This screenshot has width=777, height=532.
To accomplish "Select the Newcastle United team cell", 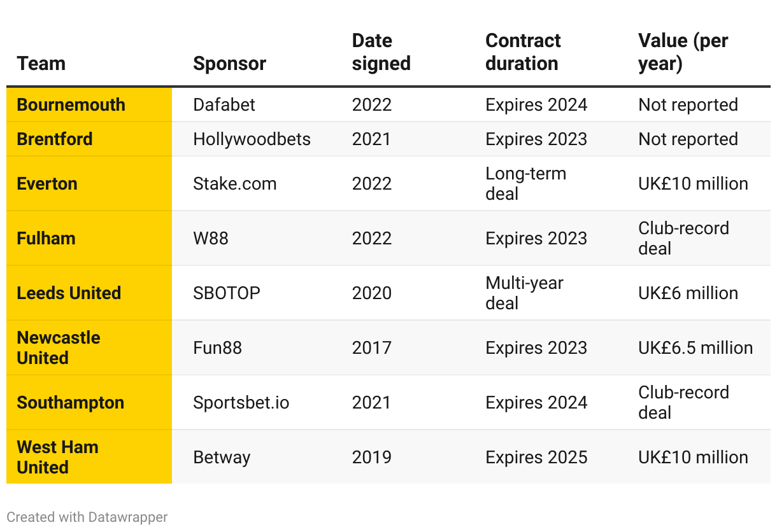I will [x=59, y=347].
